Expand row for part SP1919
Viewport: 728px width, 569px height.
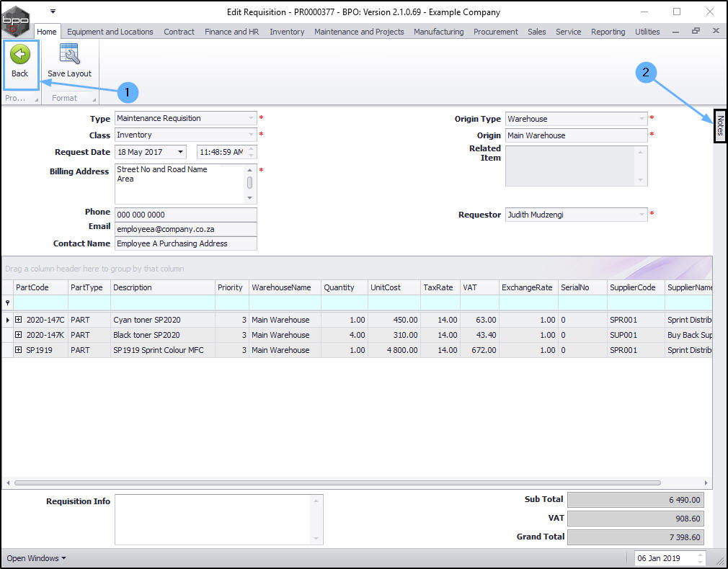click(x=18, y=350)
